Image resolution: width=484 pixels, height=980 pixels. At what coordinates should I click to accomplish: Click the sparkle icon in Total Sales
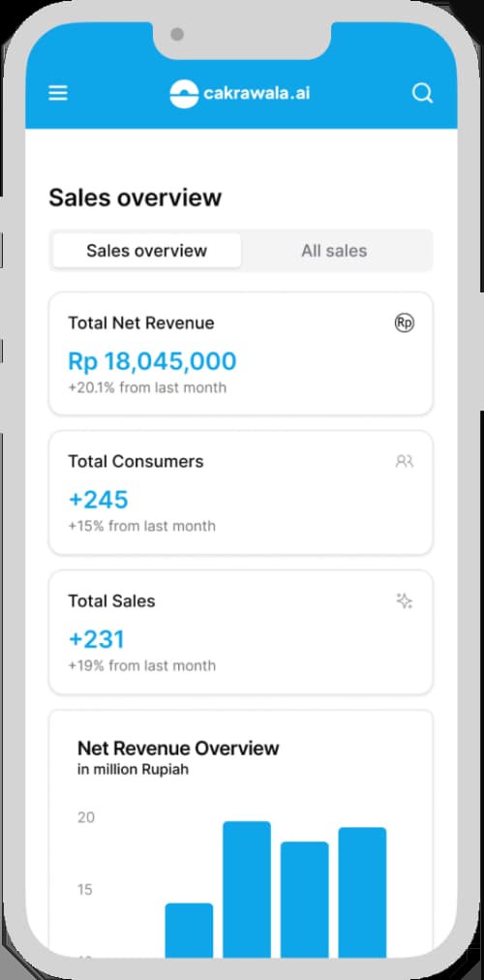coord(405,600)
